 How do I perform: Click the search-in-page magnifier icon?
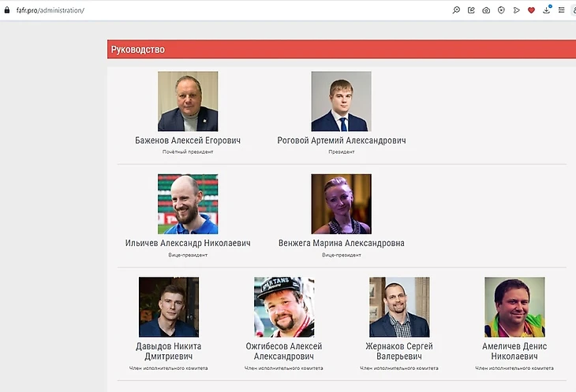(456, 10)
